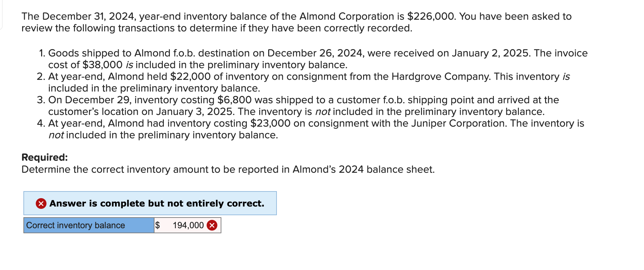The height and width of the screenshot is (270, 644).
Task: Click the Answer is complete but not entirely correct banner
Action: [x=150, y=203]
